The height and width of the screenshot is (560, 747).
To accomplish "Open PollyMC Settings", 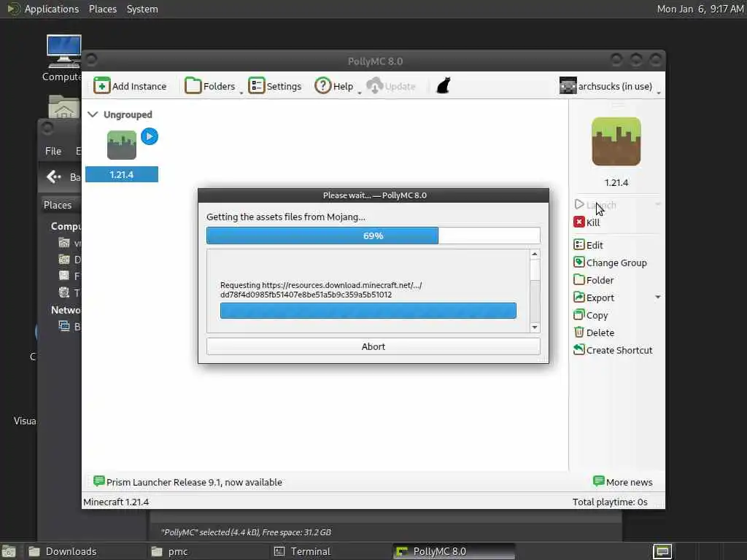I will (x=275, y=86).
